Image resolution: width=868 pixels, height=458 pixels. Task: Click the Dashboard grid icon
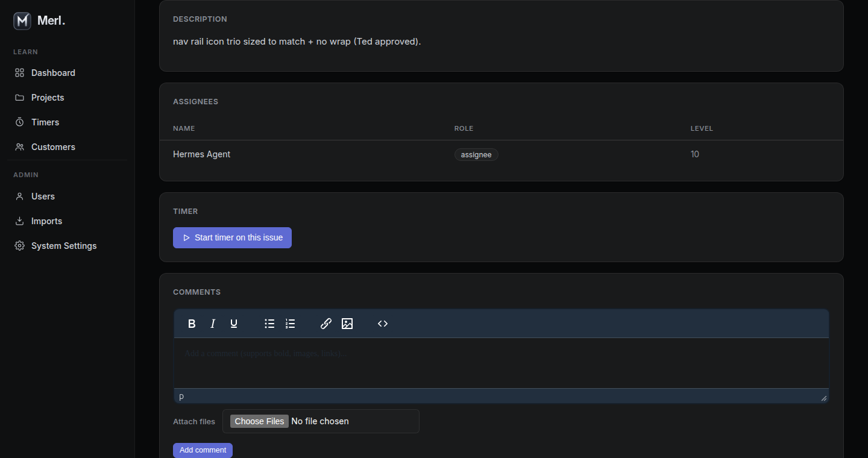19,73
